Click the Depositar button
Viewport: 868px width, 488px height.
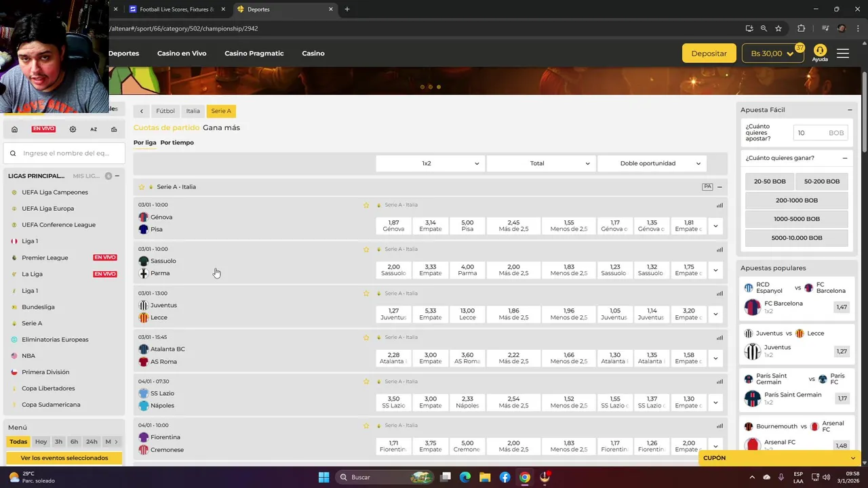[709, 54]
